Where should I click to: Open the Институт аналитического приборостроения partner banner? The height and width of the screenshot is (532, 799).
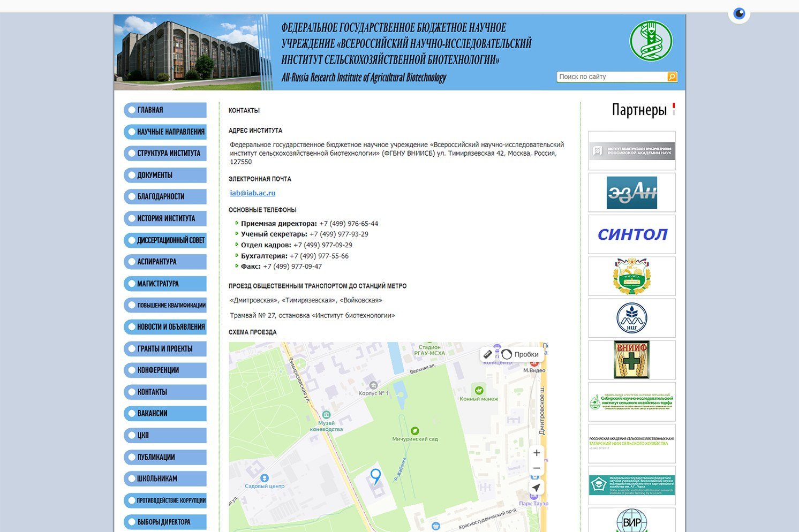click(632, 151)
